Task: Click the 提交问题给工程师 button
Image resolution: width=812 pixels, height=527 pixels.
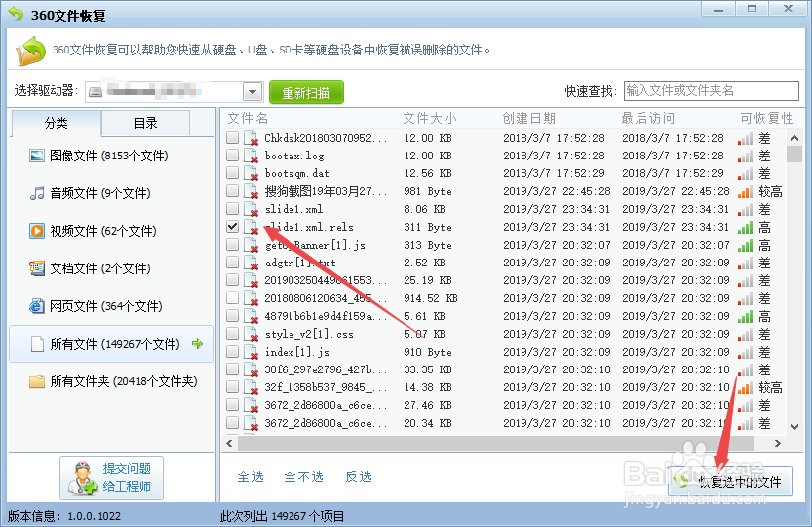Action: [111, 477]
